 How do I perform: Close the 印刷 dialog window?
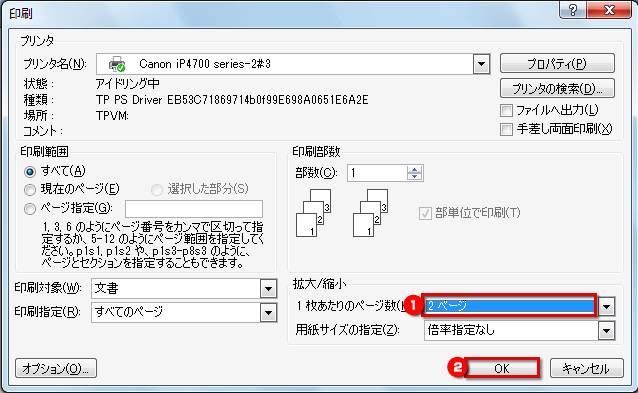(609, 9)
